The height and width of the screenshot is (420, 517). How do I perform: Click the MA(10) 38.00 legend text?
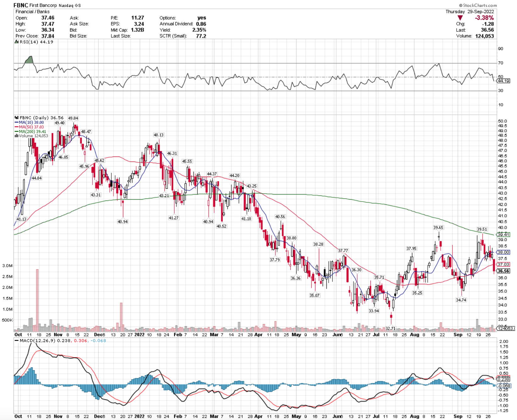pos(31,122)
